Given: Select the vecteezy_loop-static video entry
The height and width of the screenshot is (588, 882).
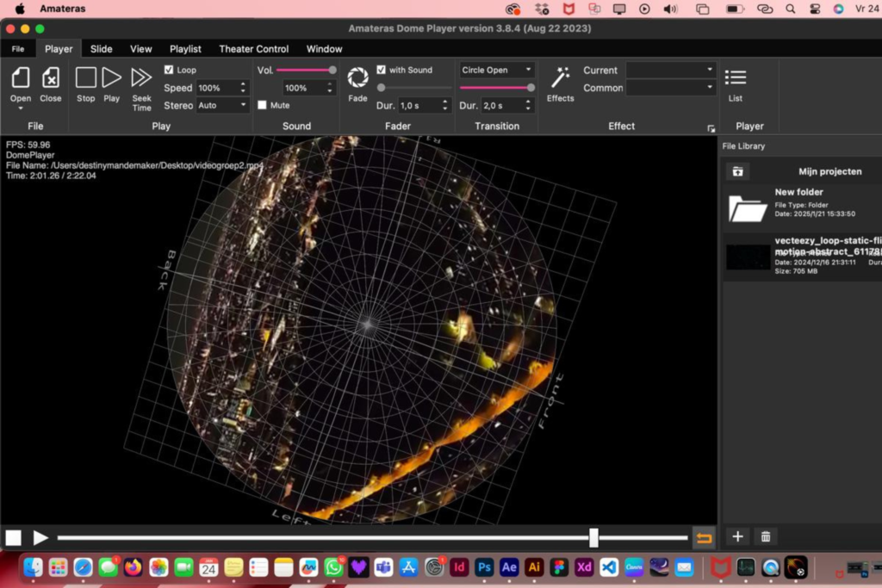Looking at the screenshot, I should [x=802, y=257].
